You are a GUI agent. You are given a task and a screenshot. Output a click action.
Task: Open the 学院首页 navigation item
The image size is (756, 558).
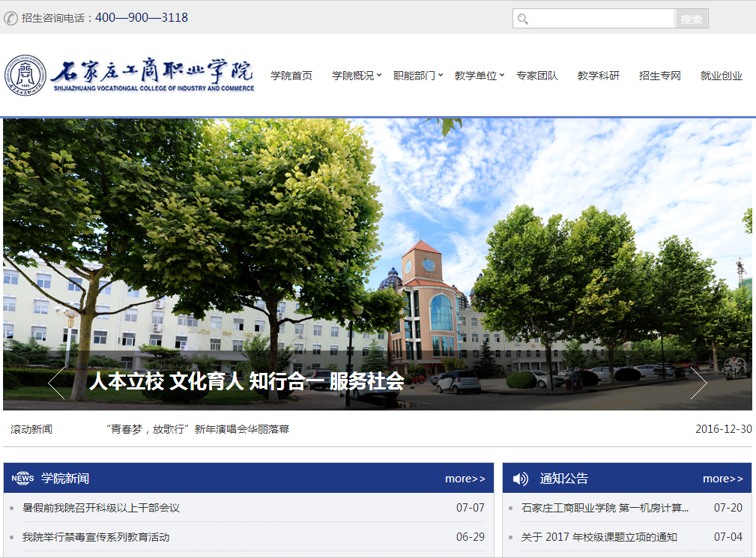click(x=291, y=76)
